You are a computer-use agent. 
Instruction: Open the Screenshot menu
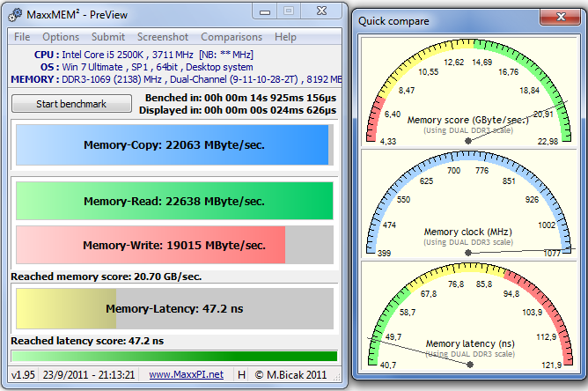click(x=163, y=37)
